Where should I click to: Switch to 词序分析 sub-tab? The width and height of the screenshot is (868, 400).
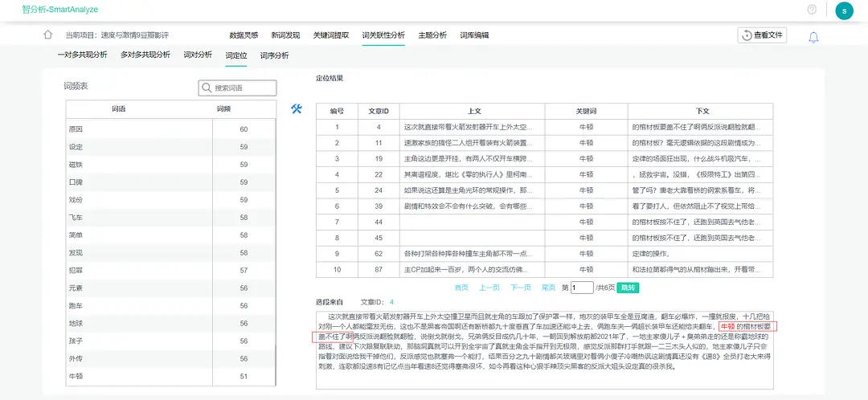[275, 55]
